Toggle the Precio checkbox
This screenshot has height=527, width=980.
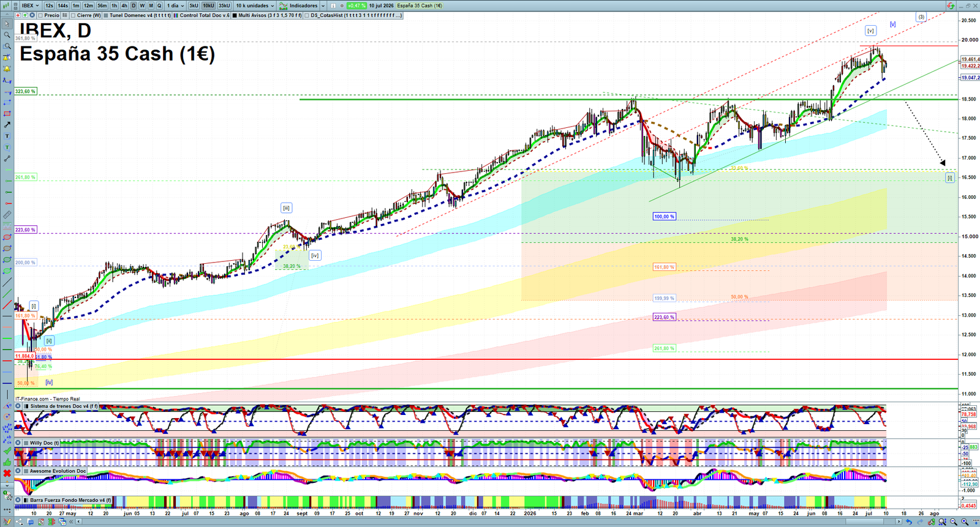pyautogui.click(x=40, y=15)
